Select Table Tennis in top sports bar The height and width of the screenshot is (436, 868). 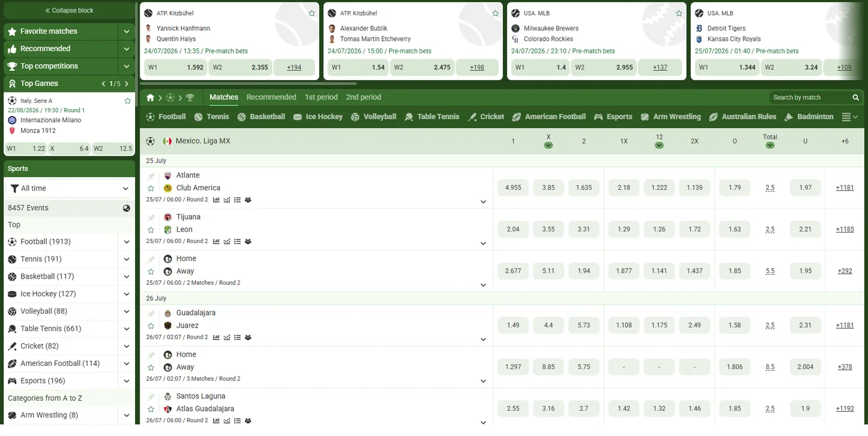pos(432,117)
